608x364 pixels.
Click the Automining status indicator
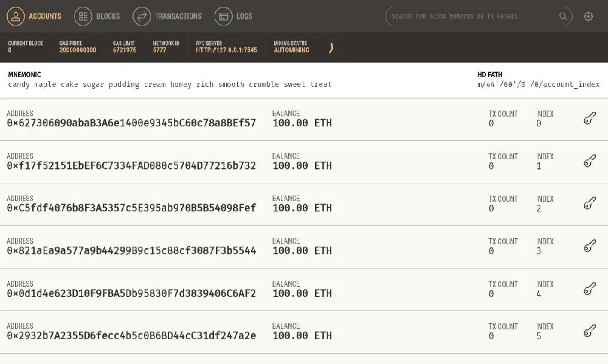tap(291, 50)
